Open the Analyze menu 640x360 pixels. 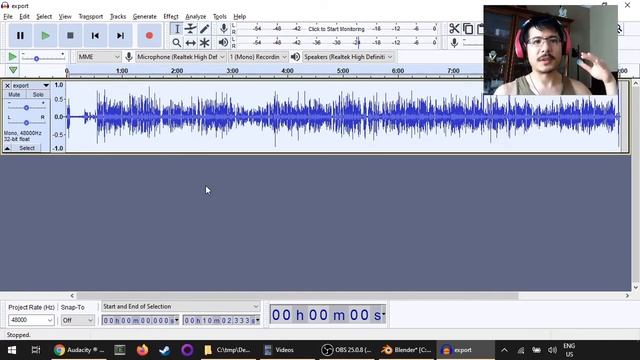(196, 16)
